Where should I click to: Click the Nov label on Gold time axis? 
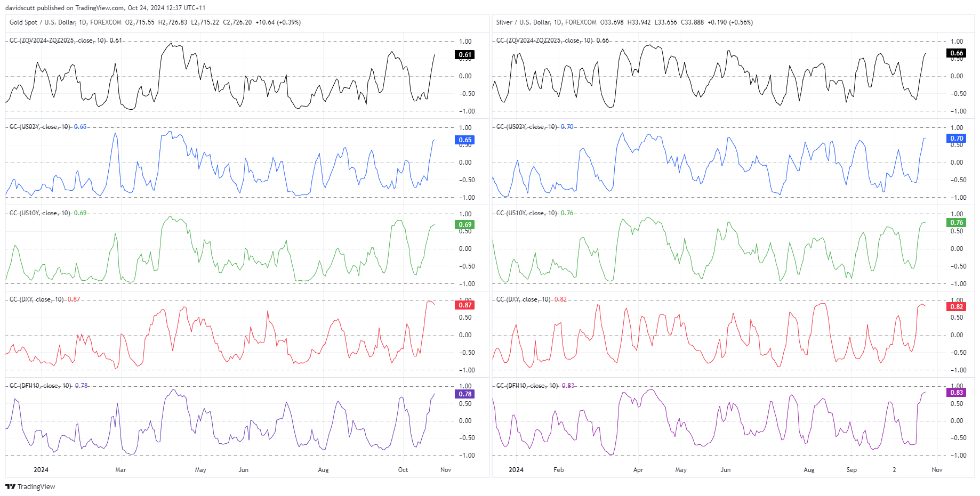click(x=446, y=470)
